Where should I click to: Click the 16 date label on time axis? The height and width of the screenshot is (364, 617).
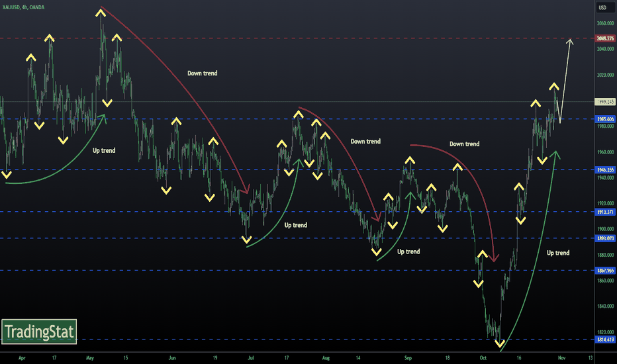519,357
